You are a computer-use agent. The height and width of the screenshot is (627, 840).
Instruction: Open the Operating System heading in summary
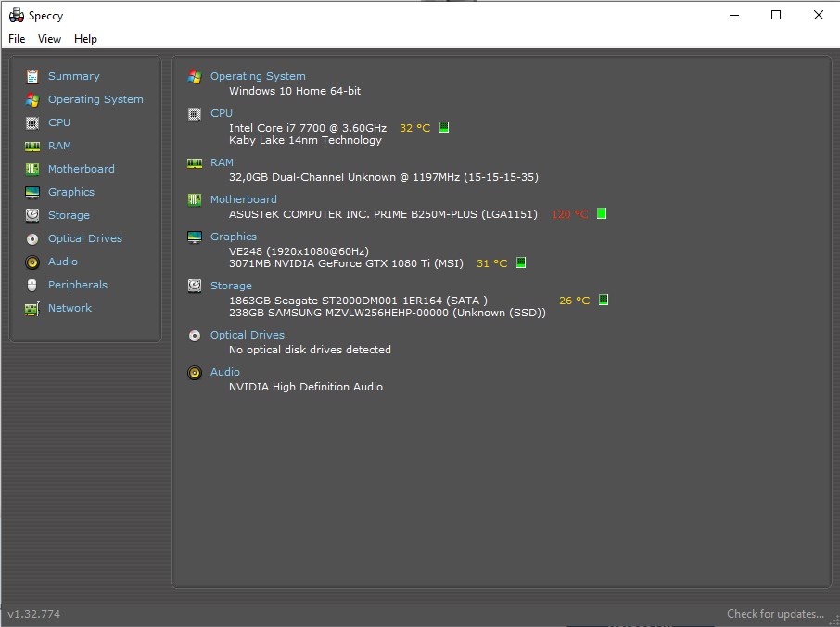tap(257, 76)
